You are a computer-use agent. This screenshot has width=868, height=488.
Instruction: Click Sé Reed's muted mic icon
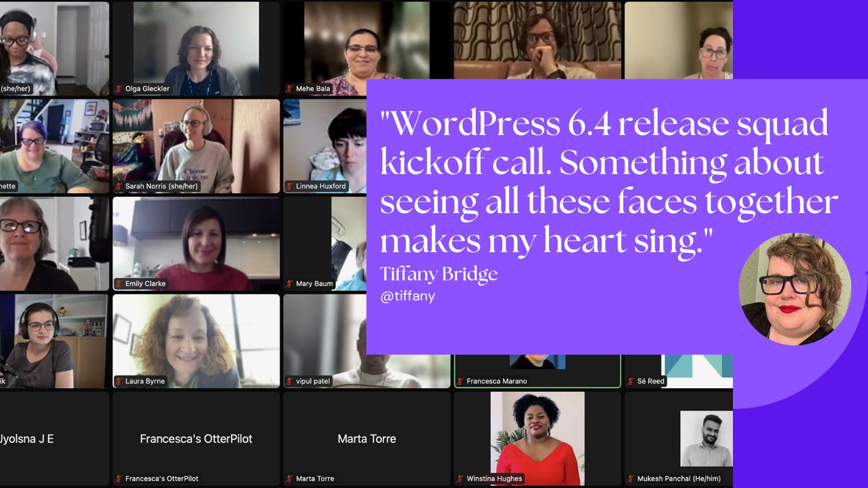(x=630, y=382)
